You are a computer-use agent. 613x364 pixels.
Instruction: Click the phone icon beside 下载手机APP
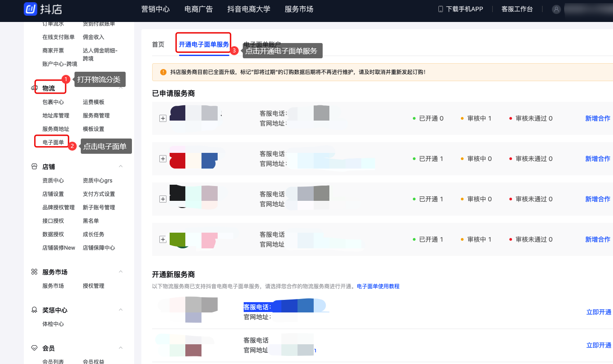440,9
